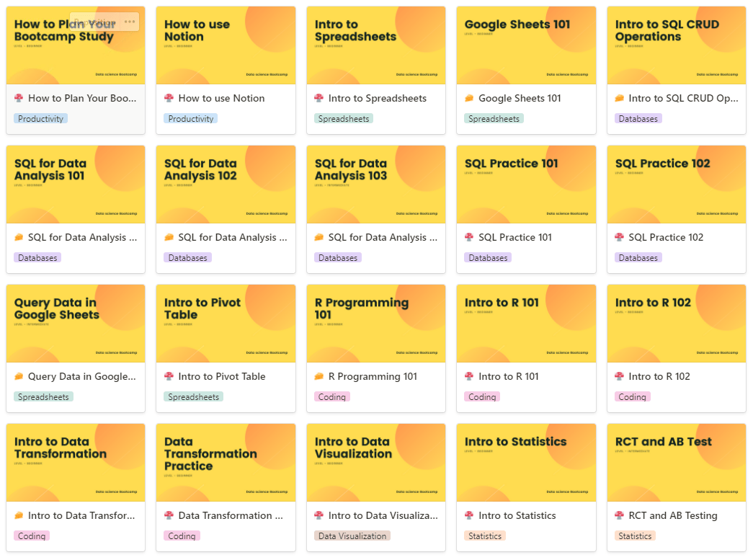
Task: Click the mushroom icon on How to use Notion
Action: tap(169, 98)
